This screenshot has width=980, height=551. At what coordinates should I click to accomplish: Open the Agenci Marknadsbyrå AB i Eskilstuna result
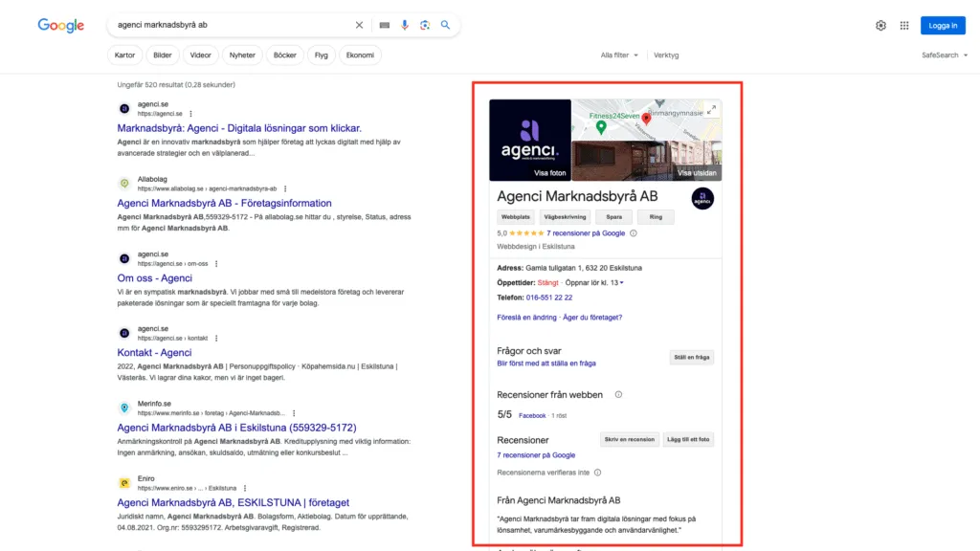coord(237,428)
